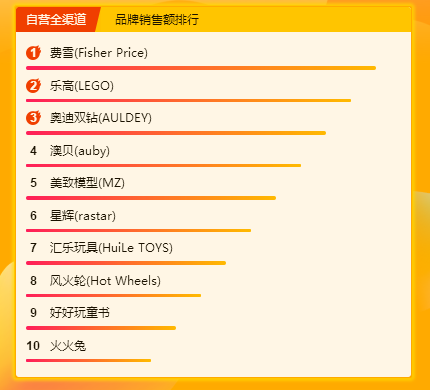This screenshot has height=390, width=430.
Task: Click the rank number 10
Action: (33, 346)
